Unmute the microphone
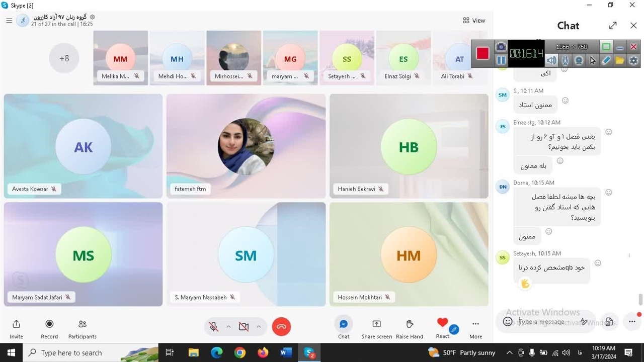Viewport: 644px width, 362px height. (x=214, y=327)
